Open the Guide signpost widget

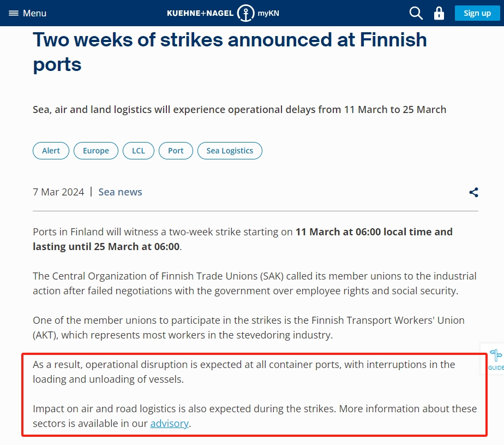coord(495,359)
